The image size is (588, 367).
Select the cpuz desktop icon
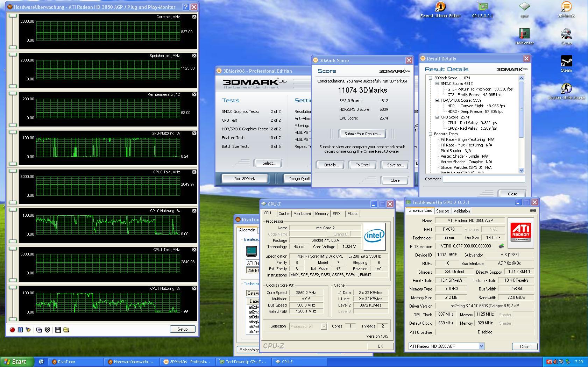524,10
